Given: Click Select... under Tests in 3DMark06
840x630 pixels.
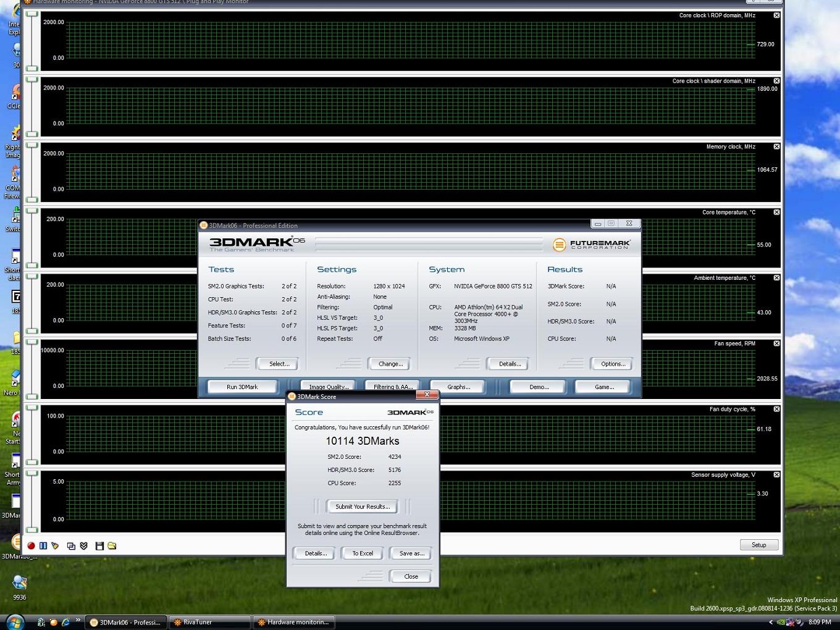Looking at the screenshot, I should (x=279, y=364).
